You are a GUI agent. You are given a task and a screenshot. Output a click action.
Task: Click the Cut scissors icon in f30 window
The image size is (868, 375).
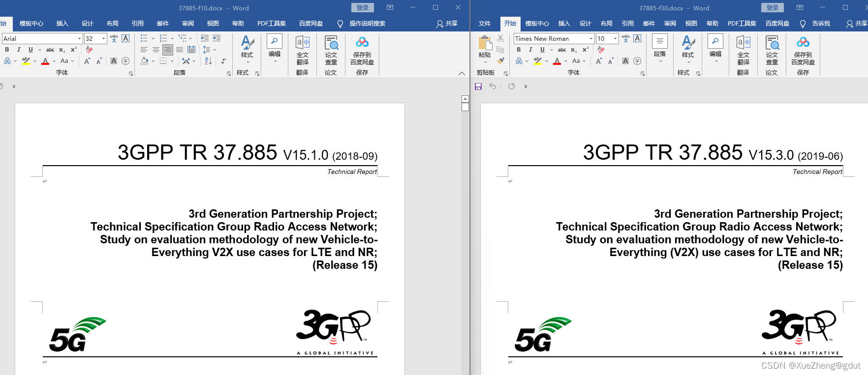[x=500, y=38]
